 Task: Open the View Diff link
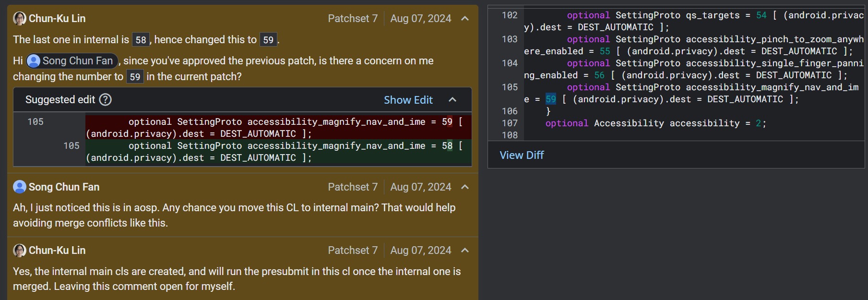(x=522, y=155)
